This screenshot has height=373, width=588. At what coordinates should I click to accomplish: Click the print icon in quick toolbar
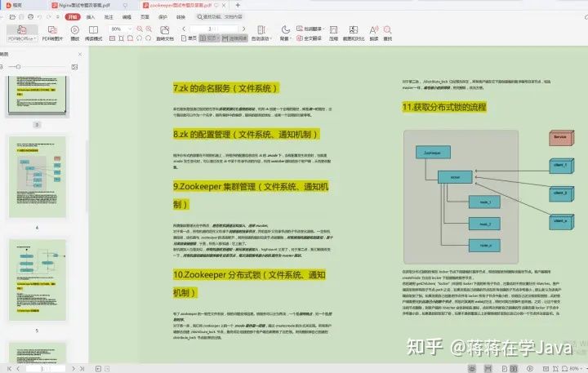click(31, 17)
